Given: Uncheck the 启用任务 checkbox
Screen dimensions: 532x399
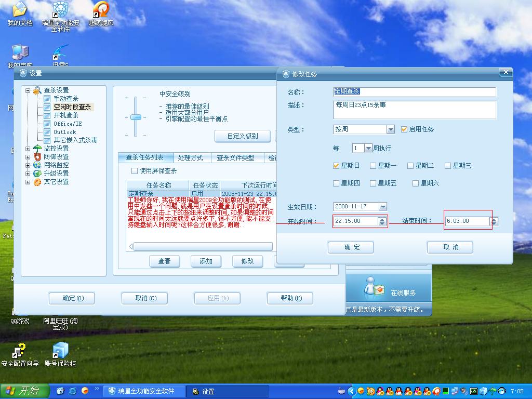Looking at the screenshot, I should point(405,129).
